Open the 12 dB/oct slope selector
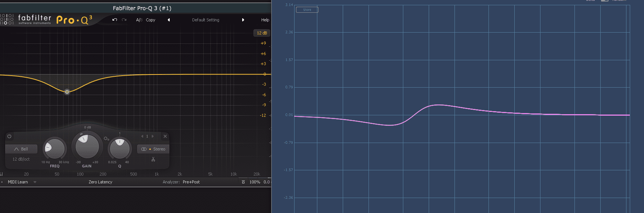Viewport: 644px width, 213px height. coord(21,159)
